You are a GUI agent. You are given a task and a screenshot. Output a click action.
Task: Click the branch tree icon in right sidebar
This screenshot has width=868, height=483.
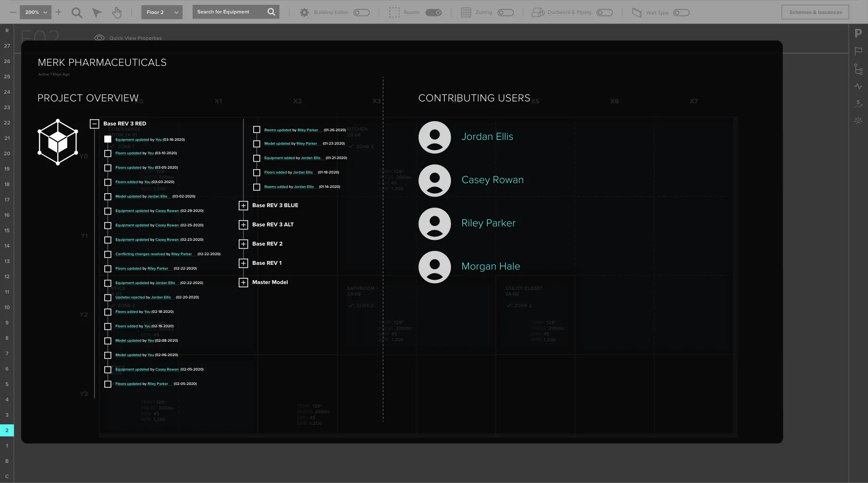pos(858,69)
